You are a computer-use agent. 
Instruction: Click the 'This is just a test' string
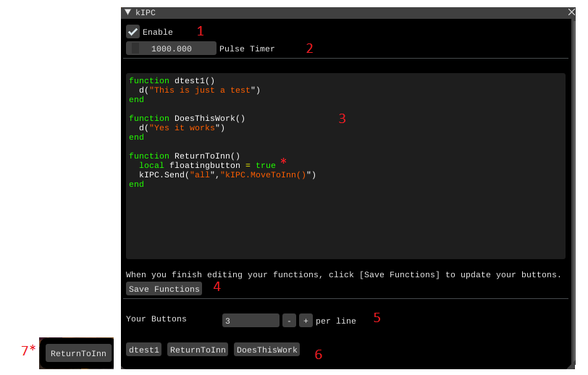point(202,90)
